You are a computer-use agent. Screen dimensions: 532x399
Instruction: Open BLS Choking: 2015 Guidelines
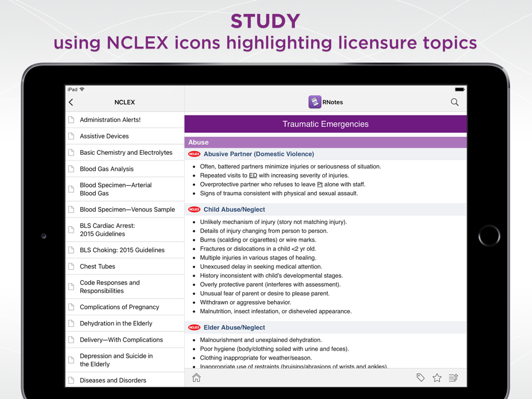[125, 250]
